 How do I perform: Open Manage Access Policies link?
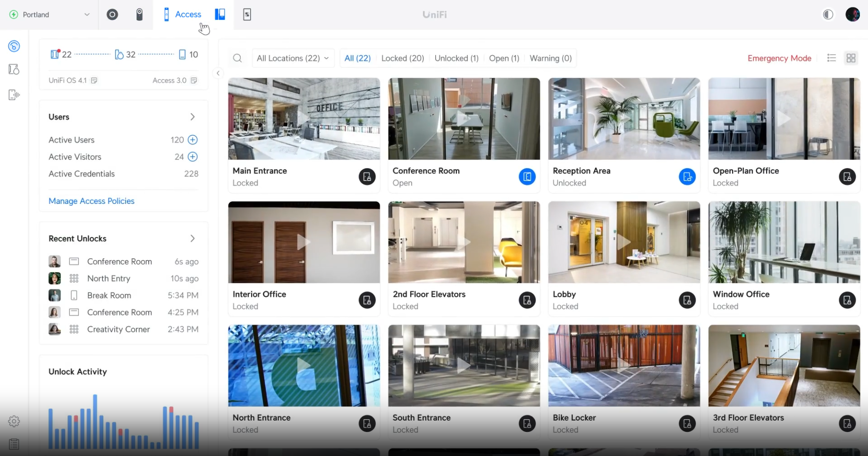92,201
